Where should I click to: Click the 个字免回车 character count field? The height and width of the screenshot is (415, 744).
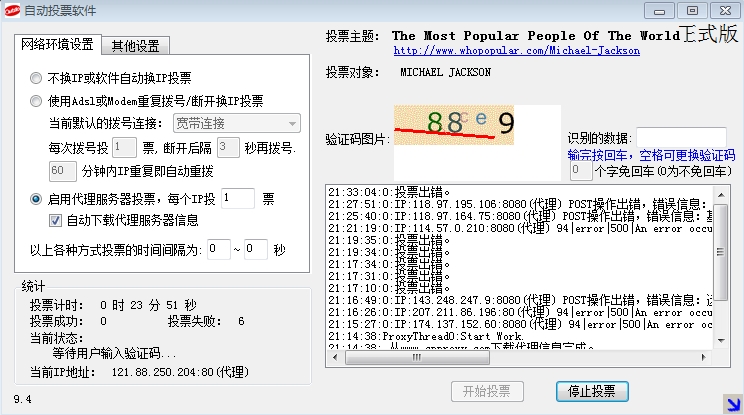click(581, 171)
